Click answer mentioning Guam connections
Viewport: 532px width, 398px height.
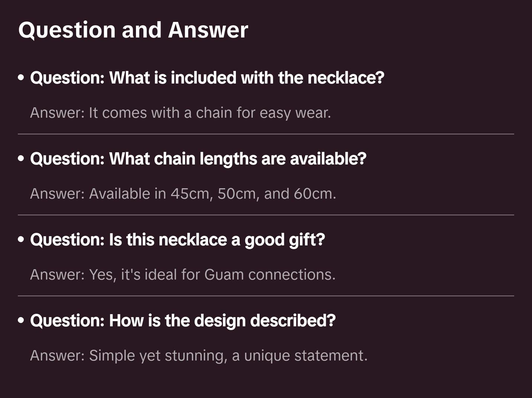point(182,274)
